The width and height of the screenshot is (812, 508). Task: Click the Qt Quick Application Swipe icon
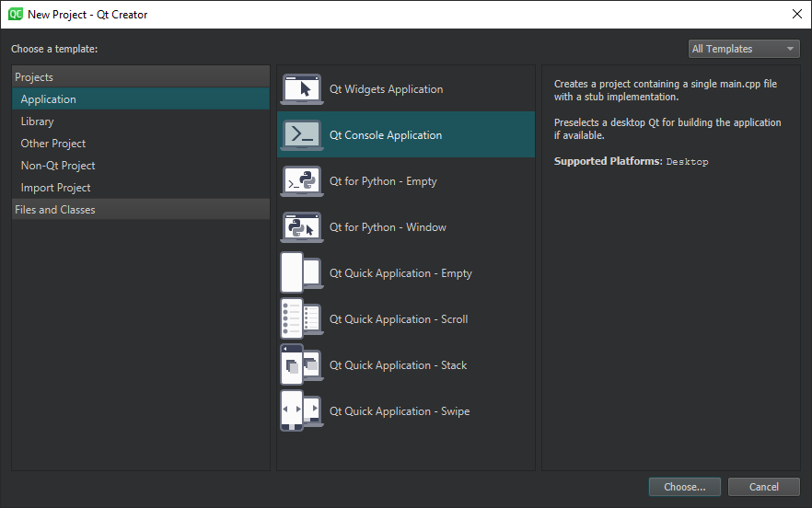pyautogui.click(x=302, y=411)
